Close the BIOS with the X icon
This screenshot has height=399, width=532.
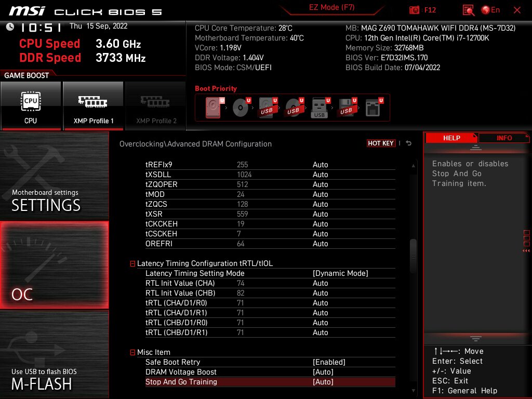pyautogui.click(x=517, y=10)
